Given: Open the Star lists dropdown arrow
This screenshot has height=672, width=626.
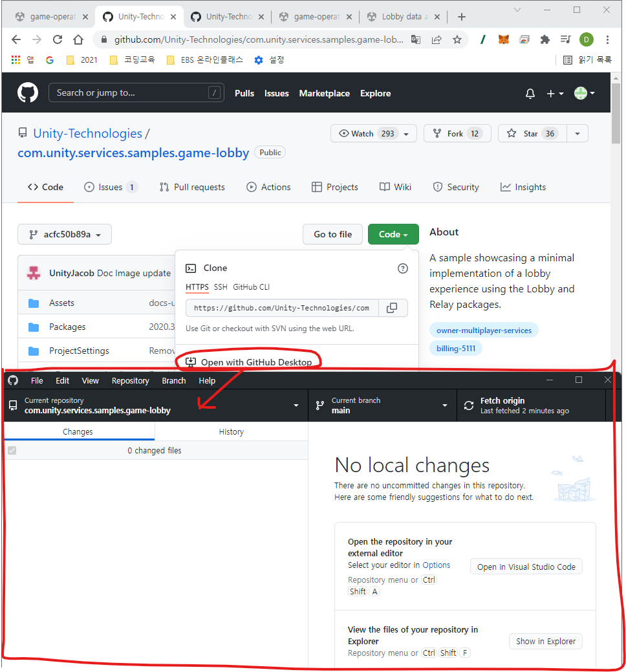Looking at the screenshot, I should [x=577, y=134].
